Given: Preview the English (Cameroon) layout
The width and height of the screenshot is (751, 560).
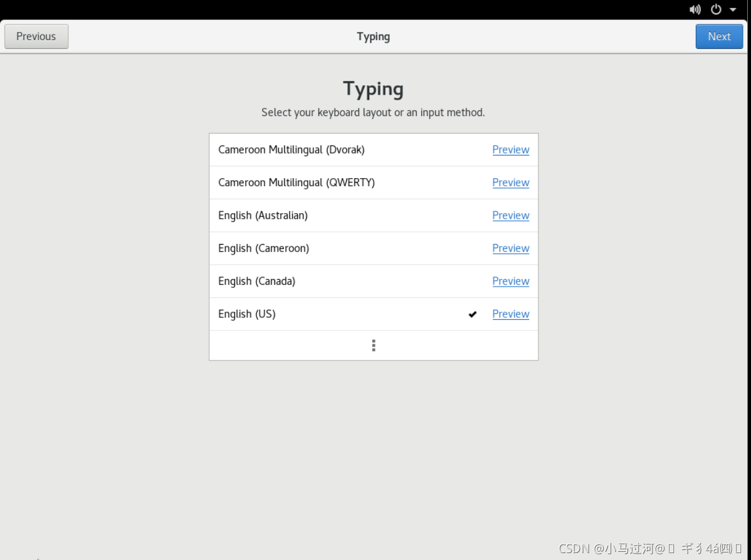Looking at the screenshot, I should 510,248.
